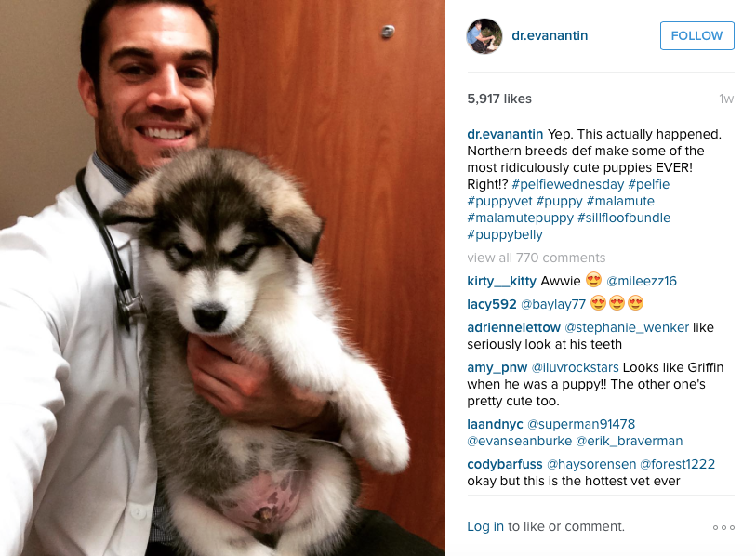Open amy_pnw commenter profile
The width and height of the screenshot is (756, 556).
point(497,367)
